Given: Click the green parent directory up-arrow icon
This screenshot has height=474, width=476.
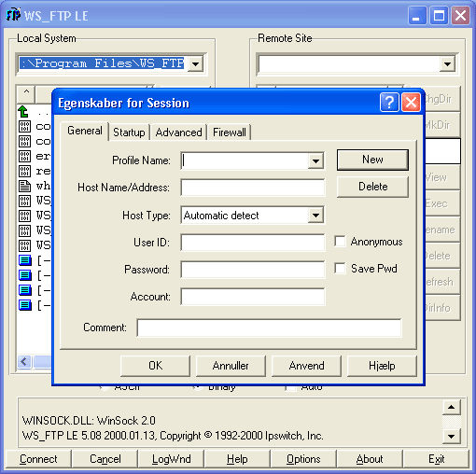Looking at the screenshot, I should 23,111.
